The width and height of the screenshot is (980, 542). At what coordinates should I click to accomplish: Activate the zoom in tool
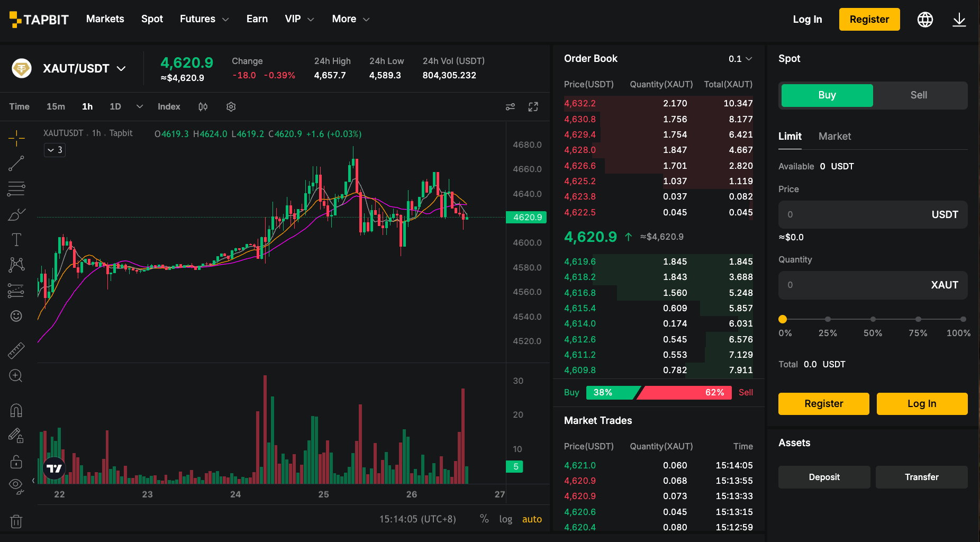pyautogui.click(x=16, y=376)
